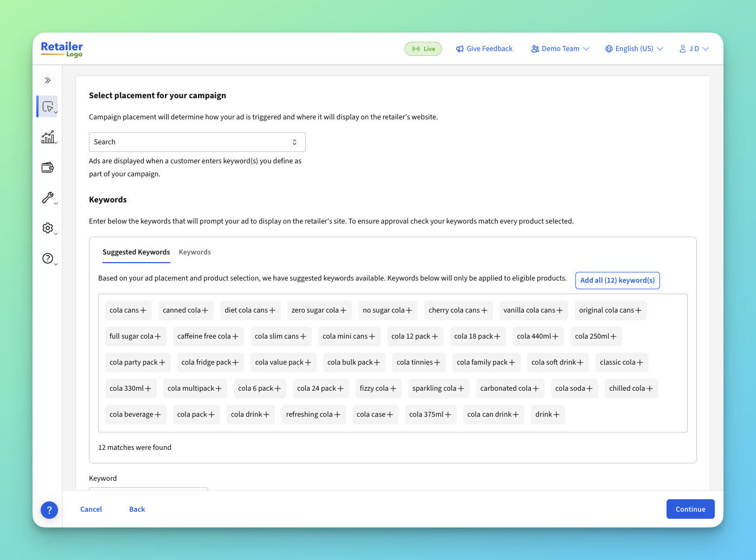Open the campaigns cursor icon in sidebar

point(48,106)
